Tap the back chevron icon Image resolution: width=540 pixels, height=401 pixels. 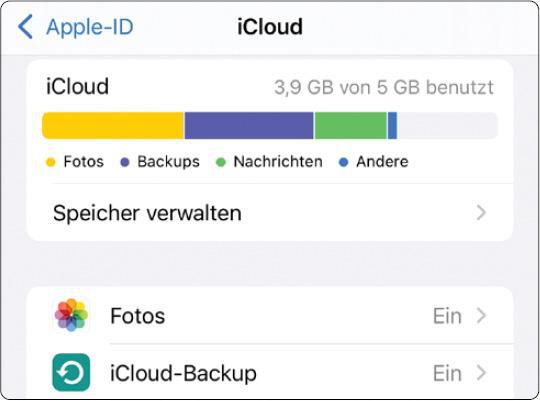click(25, 27)
